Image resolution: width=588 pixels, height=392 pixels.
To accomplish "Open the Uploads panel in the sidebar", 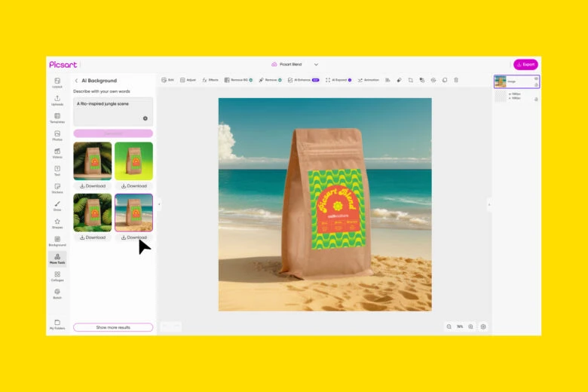I will 57,100.
